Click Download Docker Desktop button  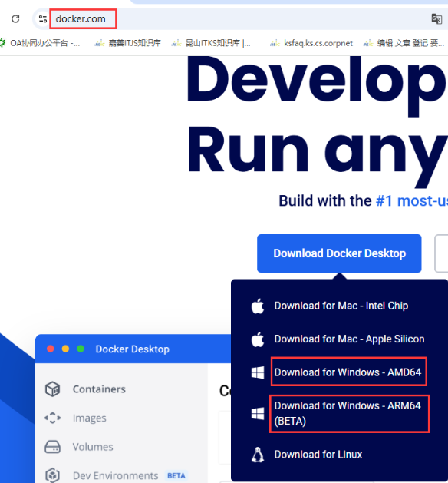pos(339,253)
